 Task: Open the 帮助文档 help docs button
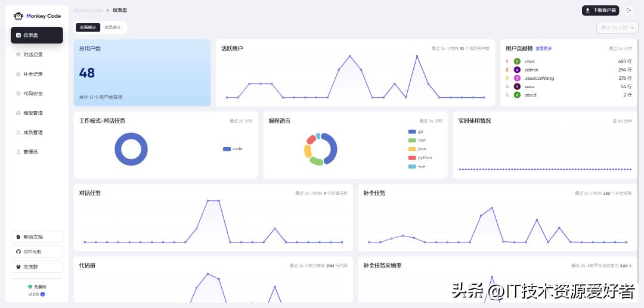pyautogui.click(x=37, y=237)
